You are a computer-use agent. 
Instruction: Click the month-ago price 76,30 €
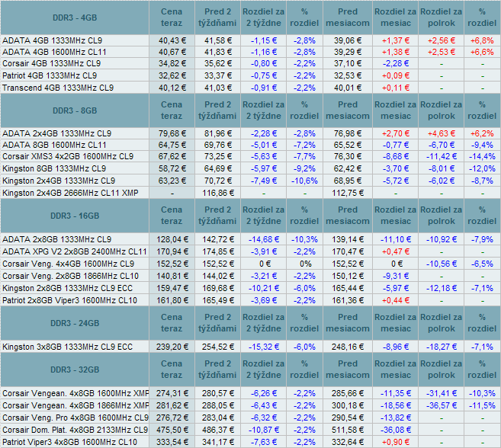pos(348,156)
